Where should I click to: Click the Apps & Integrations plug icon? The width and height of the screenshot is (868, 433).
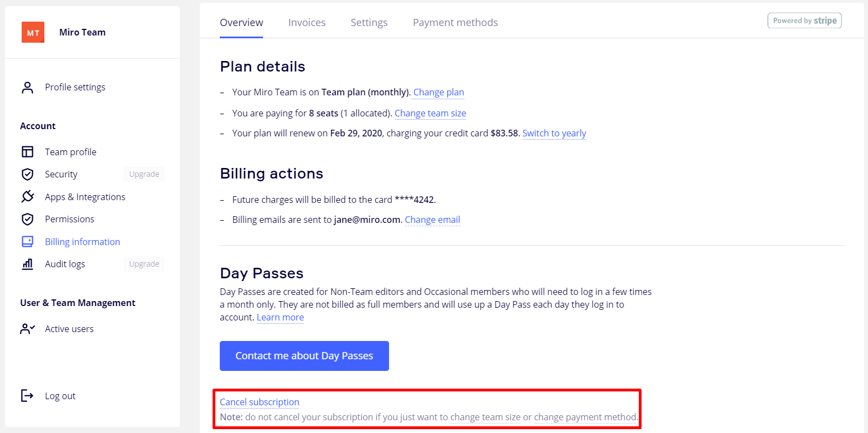tap(27, 197)
